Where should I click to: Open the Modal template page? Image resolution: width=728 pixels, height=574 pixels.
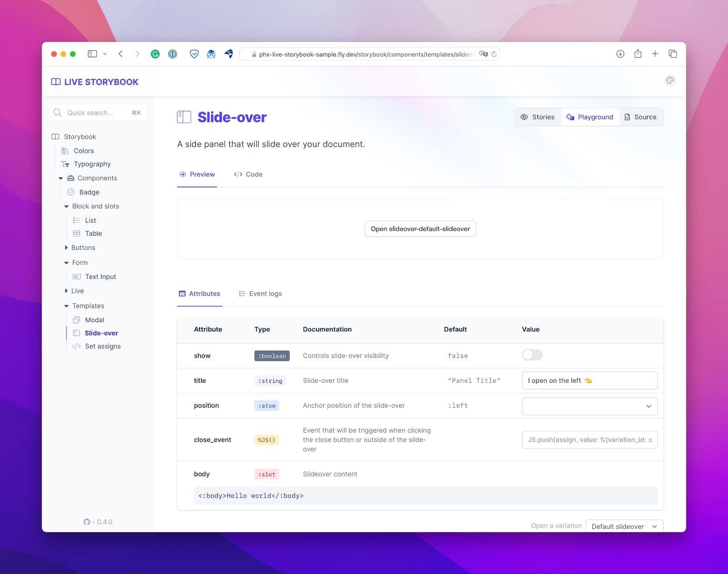[x=95, y=320]
